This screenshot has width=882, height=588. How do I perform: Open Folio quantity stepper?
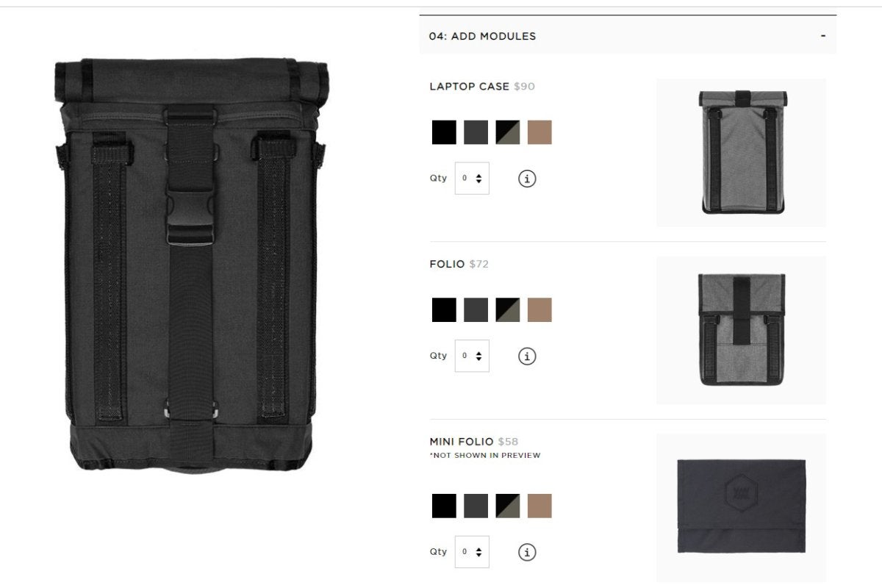[x=472, y=356]
